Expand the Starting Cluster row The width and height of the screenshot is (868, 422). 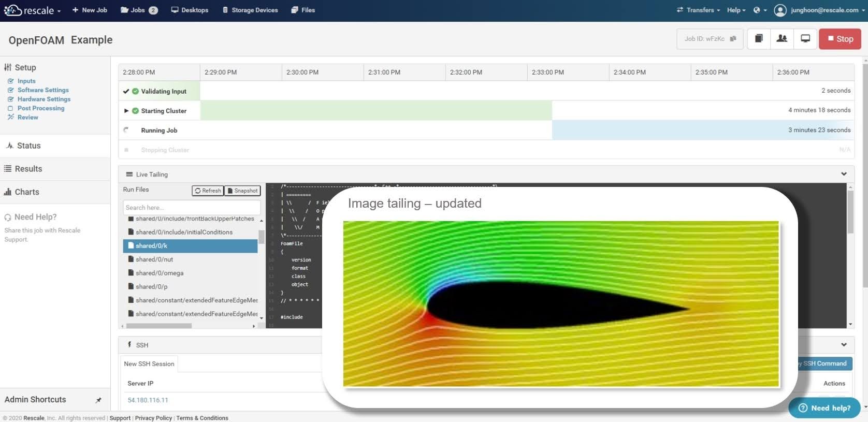pyautogui.click(x=126, y=111)
